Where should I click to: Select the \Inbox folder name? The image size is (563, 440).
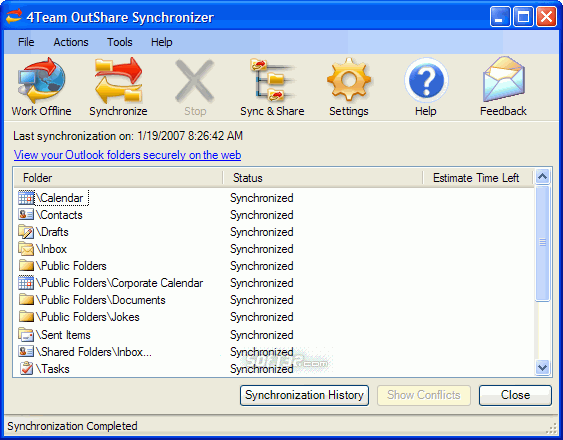[x=51, y=249]
